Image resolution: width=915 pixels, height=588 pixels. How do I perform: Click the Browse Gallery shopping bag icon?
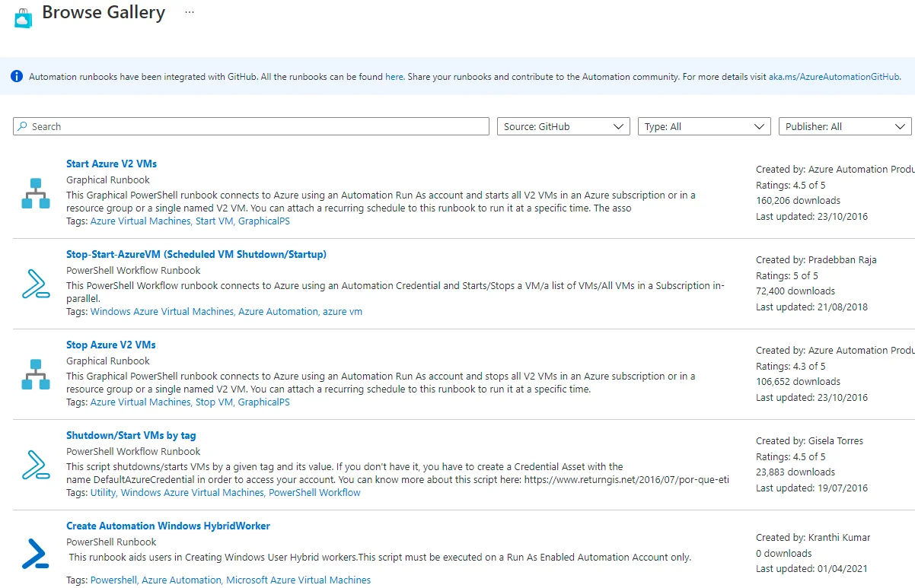click(24, 17)
